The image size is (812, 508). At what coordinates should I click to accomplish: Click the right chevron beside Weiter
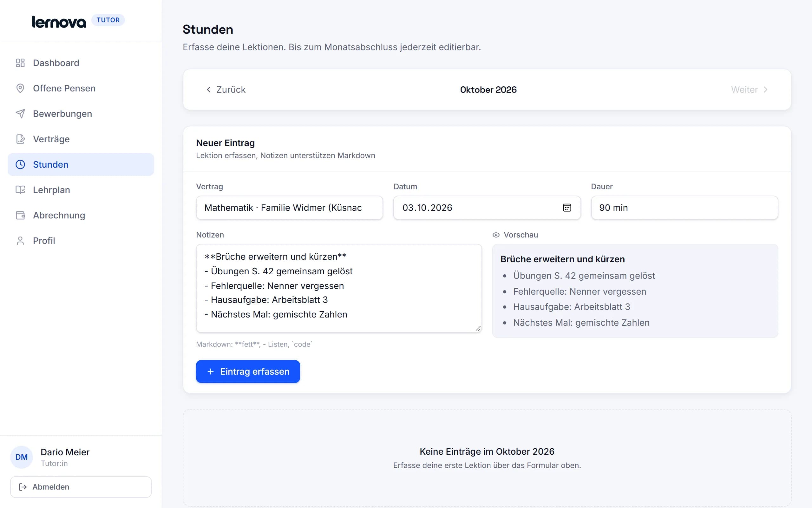[x=766, y=89]
